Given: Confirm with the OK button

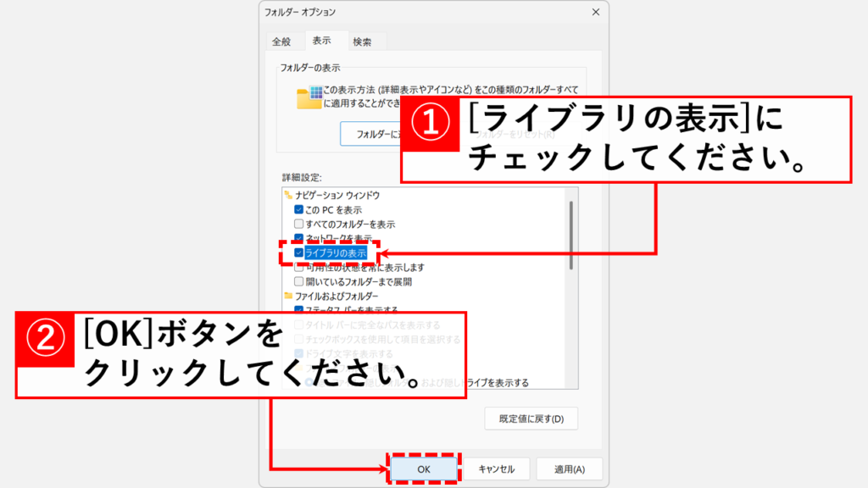Looking at the screenshot, I should point(424,469).
